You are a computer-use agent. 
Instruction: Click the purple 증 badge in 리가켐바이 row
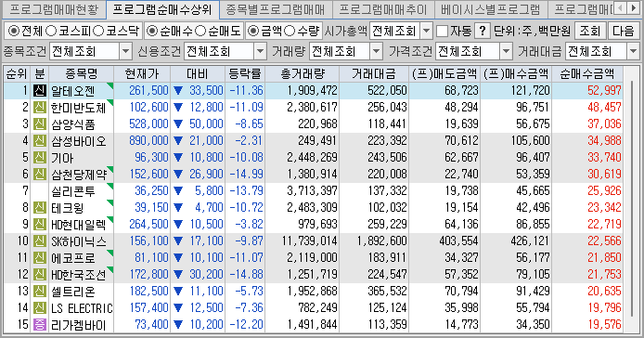click(x=39, y=324)
